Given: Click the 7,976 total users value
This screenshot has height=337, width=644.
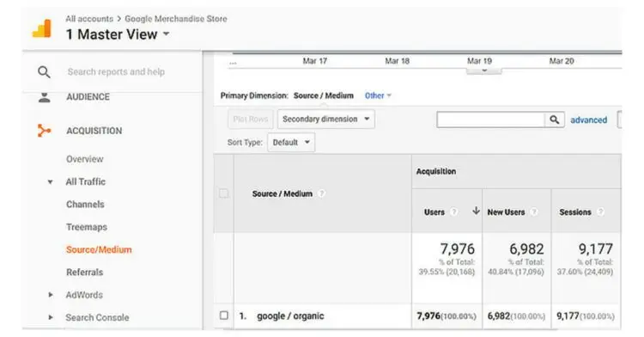Looking at the screenshot, I should 458,249.
